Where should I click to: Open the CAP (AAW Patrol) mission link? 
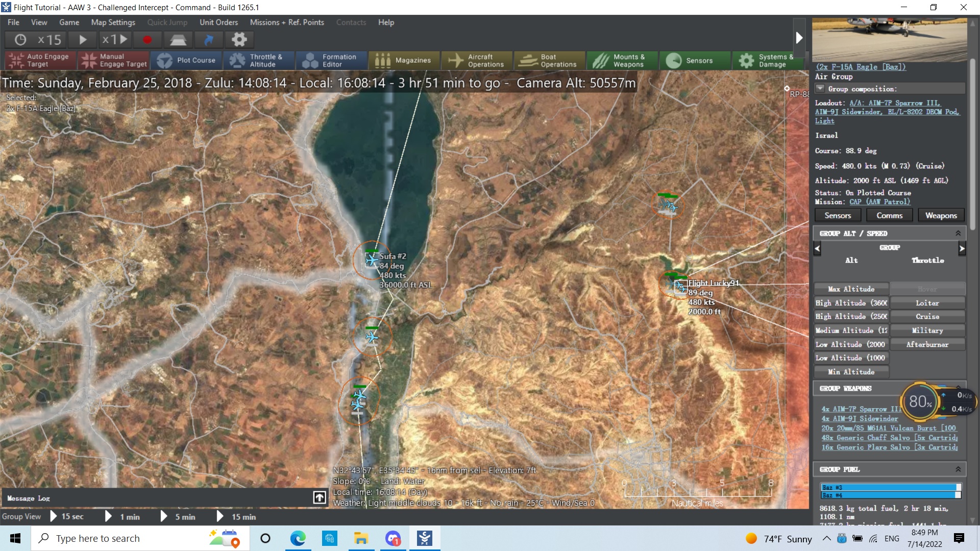point(880,202)
